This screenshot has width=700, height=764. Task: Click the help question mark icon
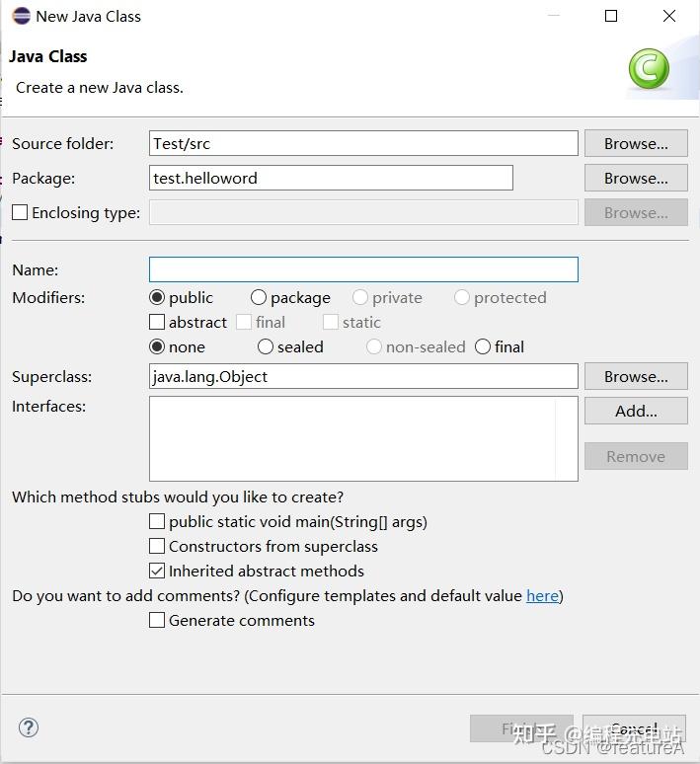(29, 727)
